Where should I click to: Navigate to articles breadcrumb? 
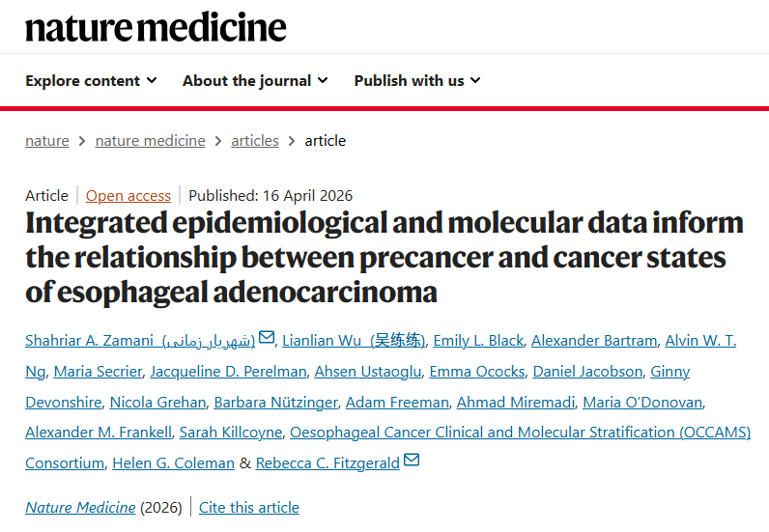tap(255, 141)
